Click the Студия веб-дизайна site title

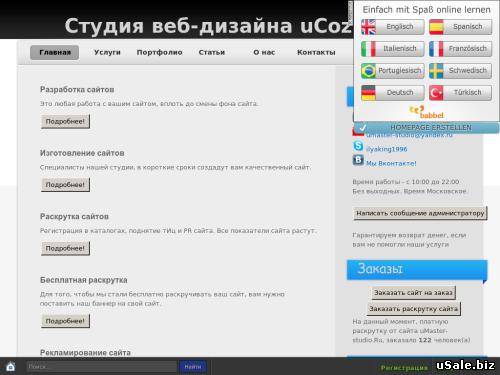coord(208,26)
